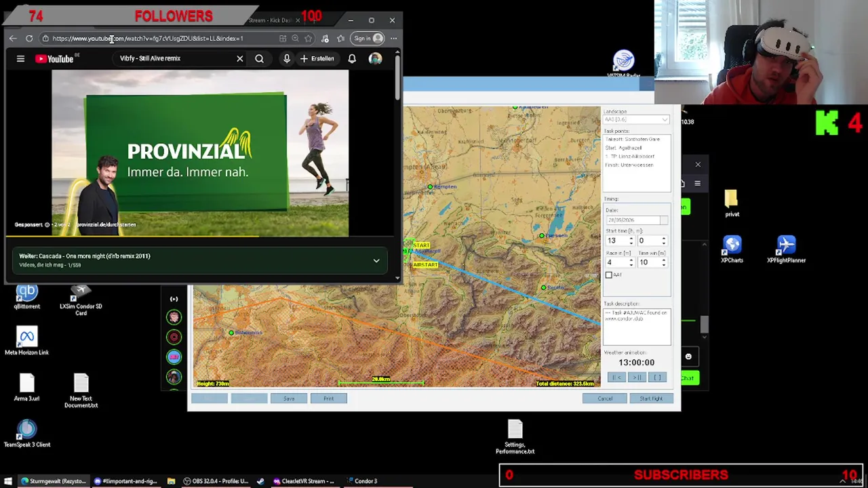Rewind weather animation to start

pyautogui.click(x=616, y=378)
